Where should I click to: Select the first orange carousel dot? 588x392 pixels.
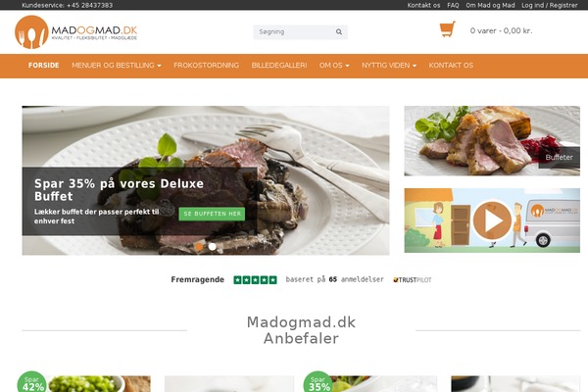tap(199, 247)
